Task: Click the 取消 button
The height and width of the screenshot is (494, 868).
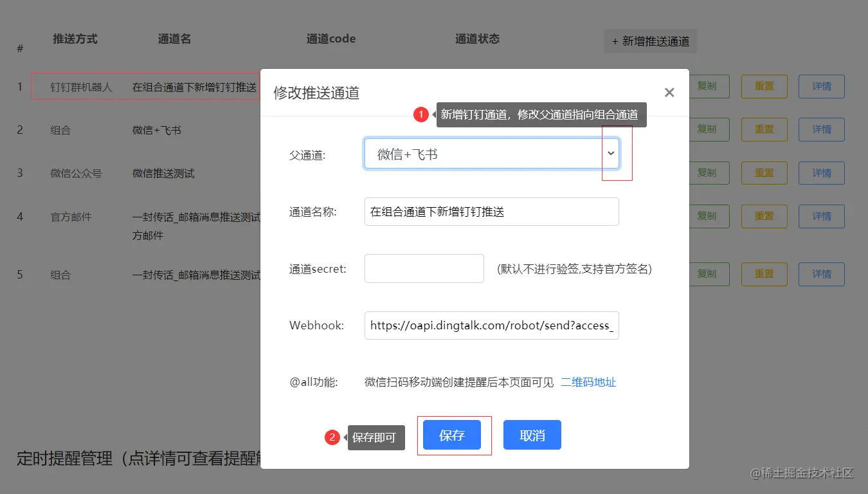Action: [532, 435]
